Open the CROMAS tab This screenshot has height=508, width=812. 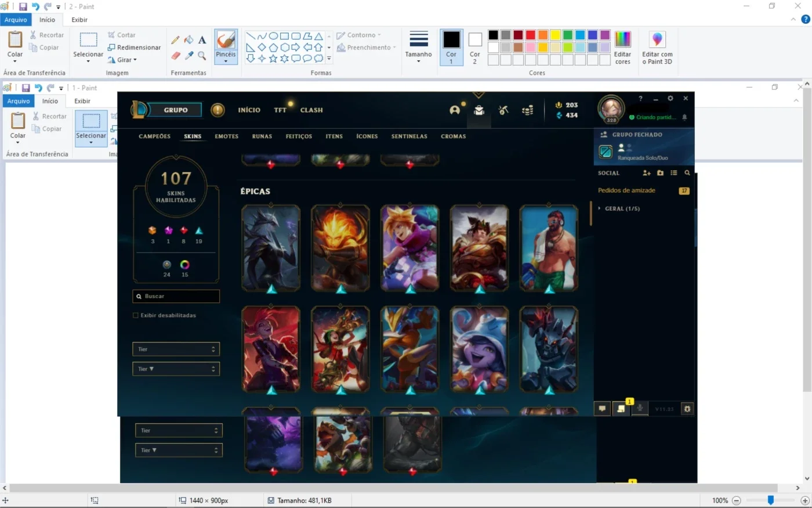454,136
